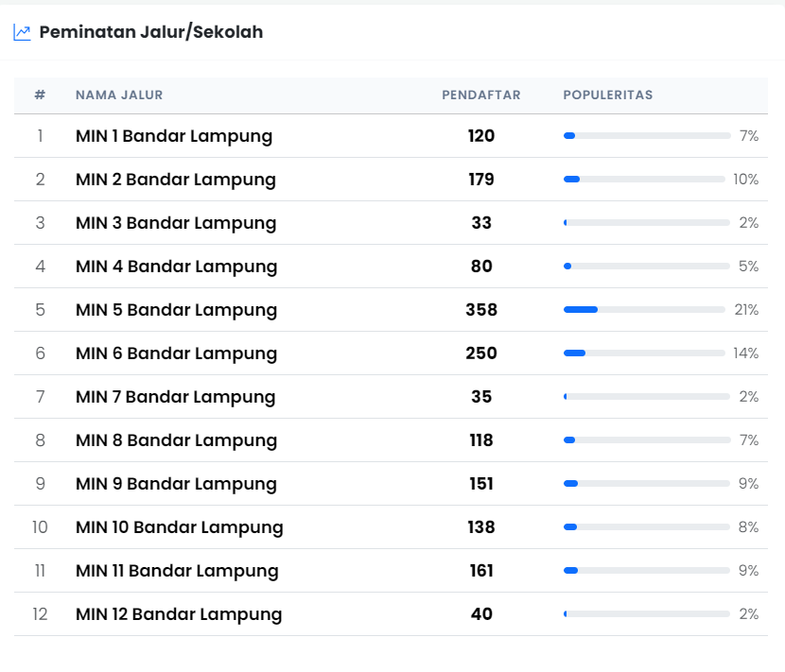785x672 pixels.
Task: Click the PENDAFTAR column header
Action: (x=480, y=95)
